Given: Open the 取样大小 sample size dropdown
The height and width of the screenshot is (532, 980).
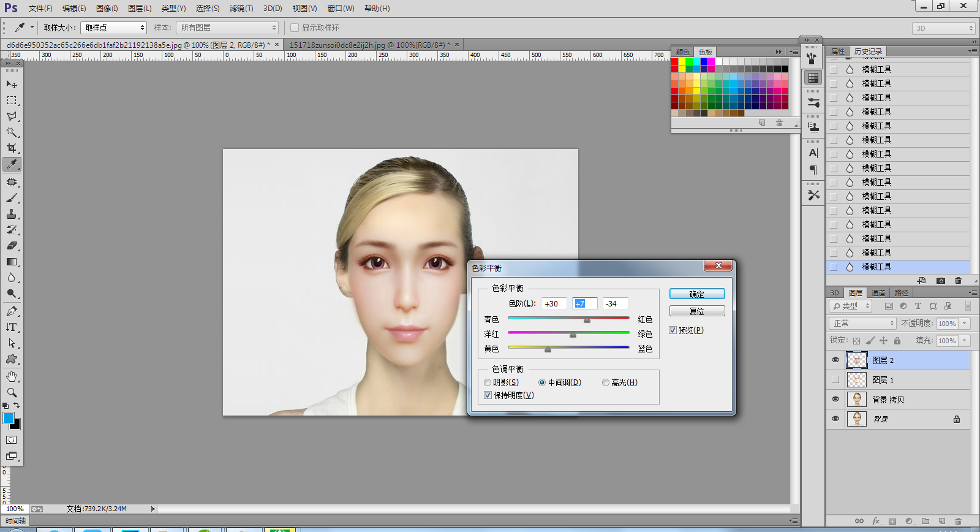Looking at the screenshot, I should (x=114, y=28).
